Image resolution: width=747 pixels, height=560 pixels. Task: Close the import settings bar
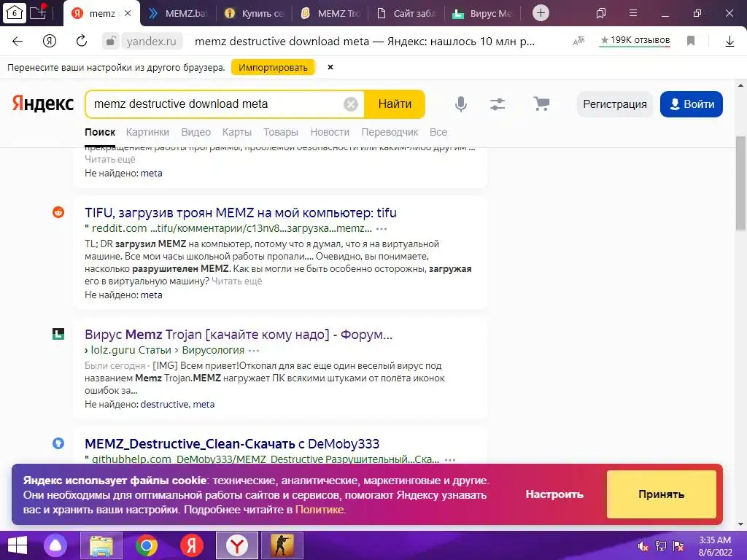(x=330, y=67)
